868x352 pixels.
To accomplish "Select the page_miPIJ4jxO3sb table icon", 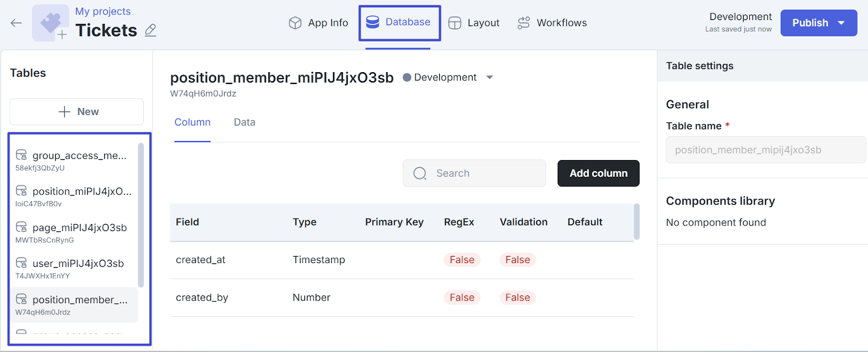I will click(x=21, y=227).
